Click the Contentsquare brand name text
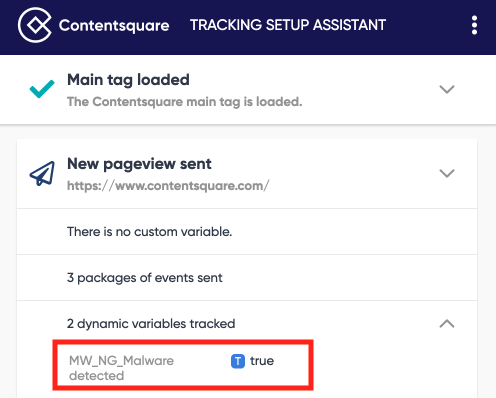 114,26
